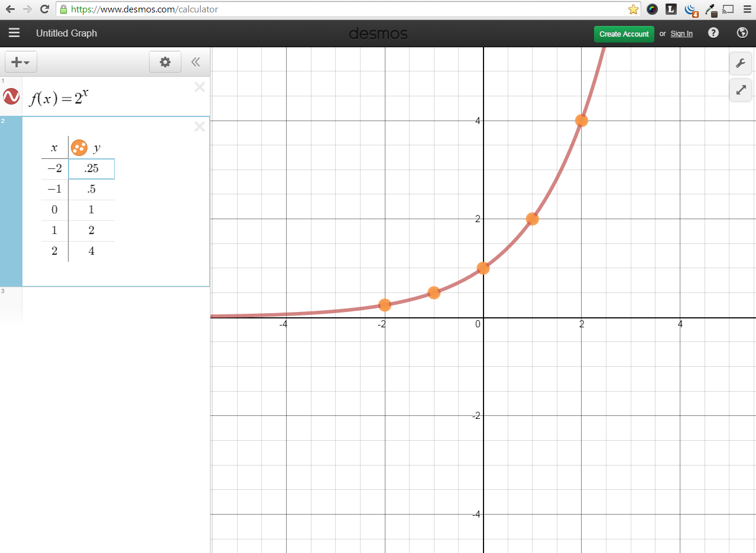This screenshot has height=553, width=756.
Task: Open the Desmos hamburger menu
Action: pyautogui.click(x=14, y=33)
